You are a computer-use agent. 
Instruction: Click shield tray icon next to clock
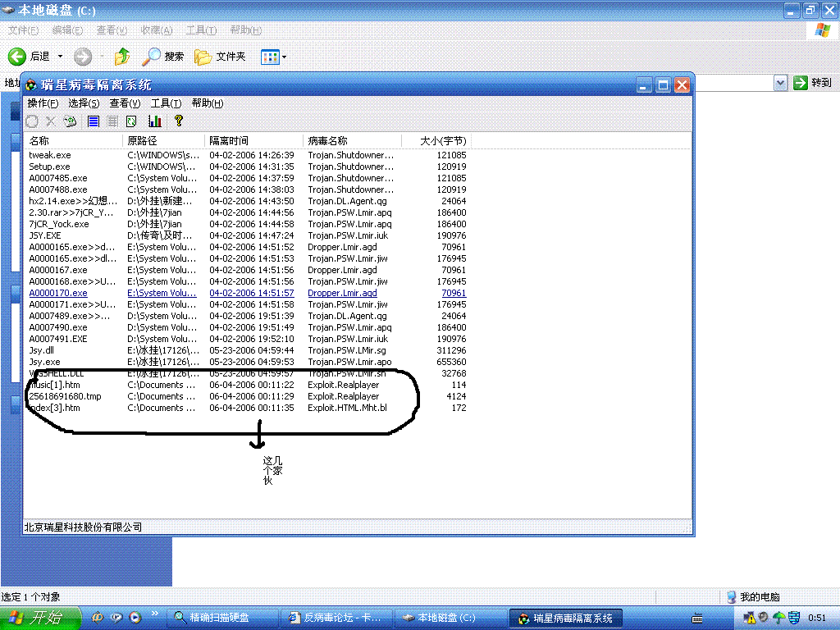pos(794,619)
